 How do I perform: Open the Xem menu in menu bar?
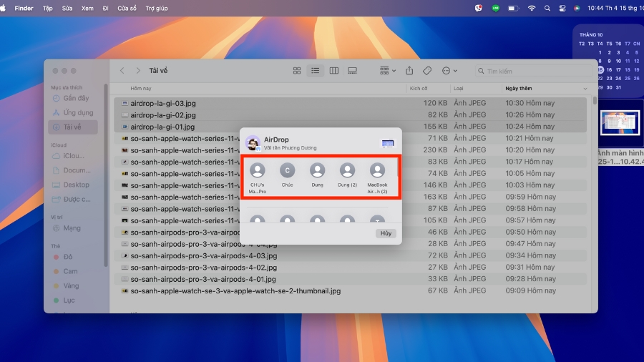point(87,8)
